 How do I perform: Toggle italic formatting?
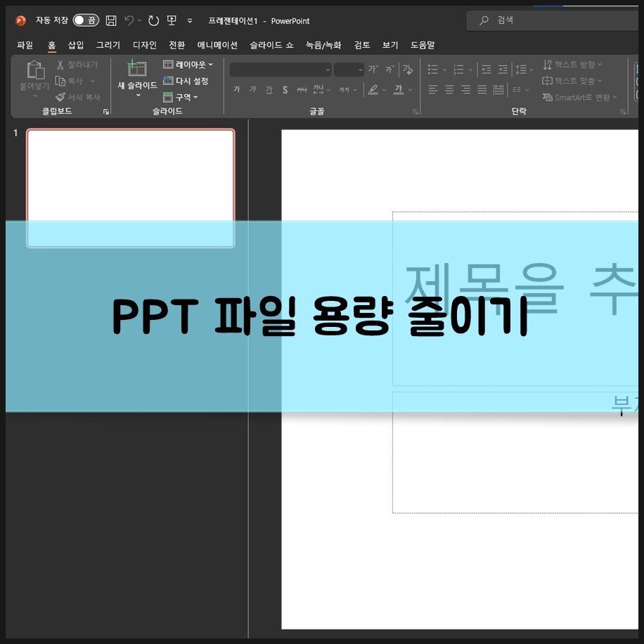click(x=252, y=89)
